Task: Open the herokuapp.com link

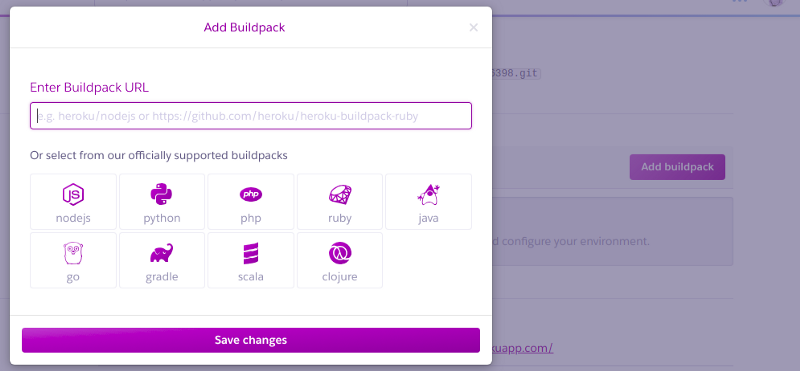Action: [x=522, y=349]
